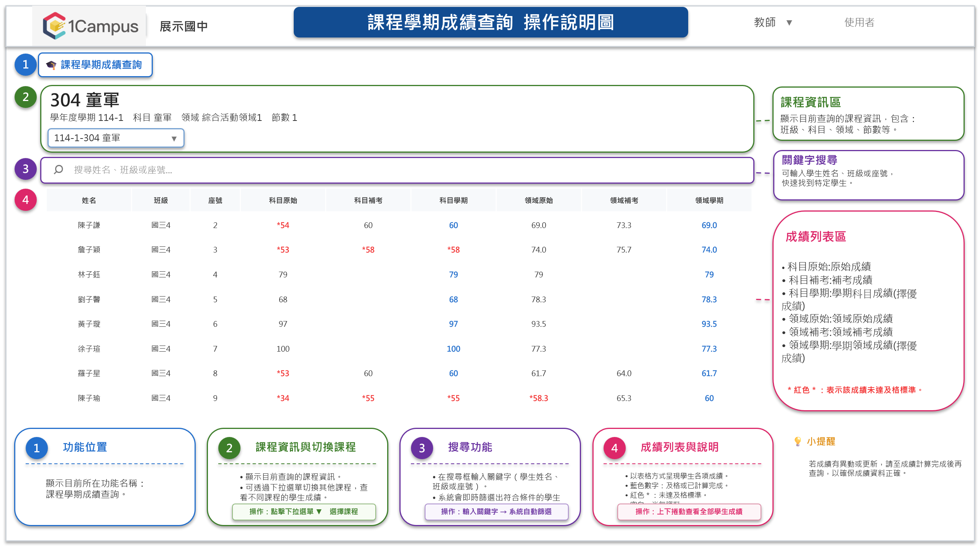The width and height of the screenshot is (980, 551).
Task: Click the lightbulb icon beside 小提醒
Action: [x=798, y=441]
